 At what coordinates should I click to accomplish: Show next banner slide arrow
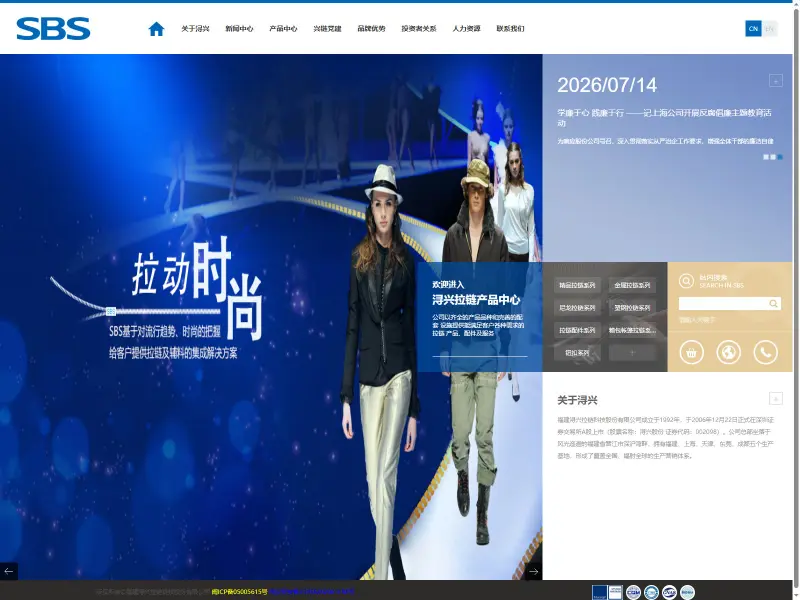point(534,571)
